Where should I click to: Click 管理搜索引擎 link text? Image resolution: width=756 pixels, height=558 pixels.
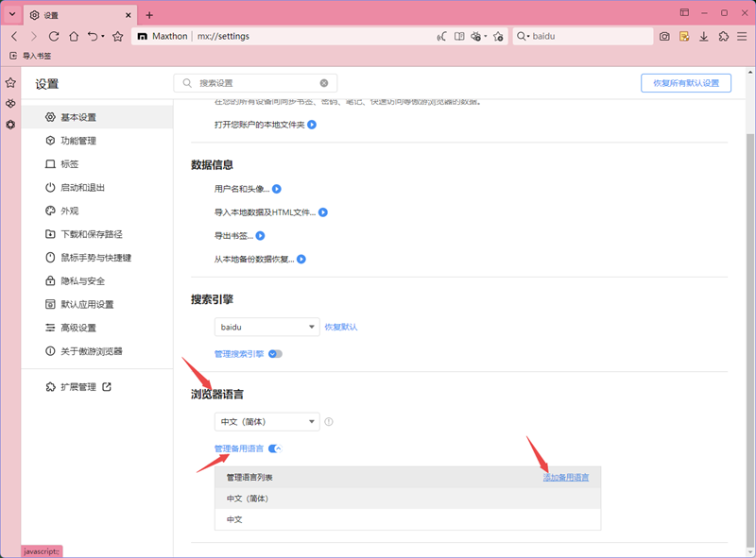pyautogui.click(x=239, y=354)
